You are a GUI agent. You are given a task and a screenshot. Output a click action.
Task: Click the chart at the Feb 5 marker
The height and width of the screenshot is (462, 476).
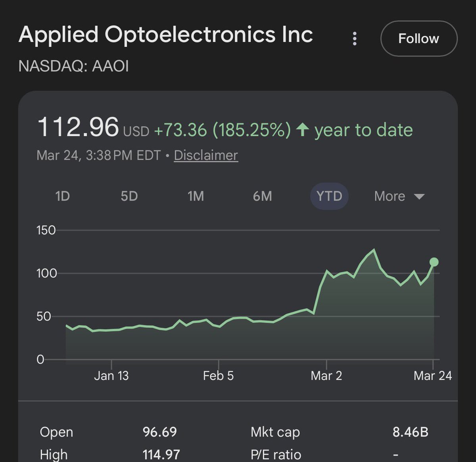coord(219,325)
